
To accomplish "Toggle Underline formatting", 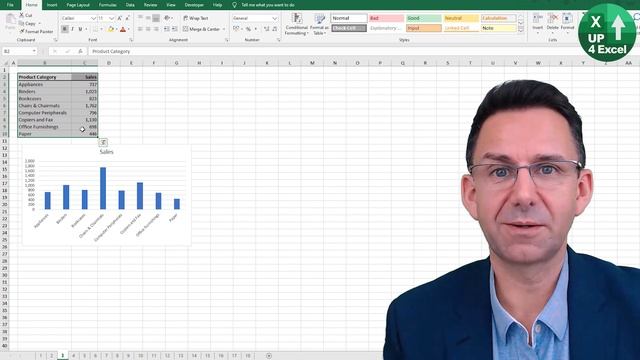I will tap(80, 29).
